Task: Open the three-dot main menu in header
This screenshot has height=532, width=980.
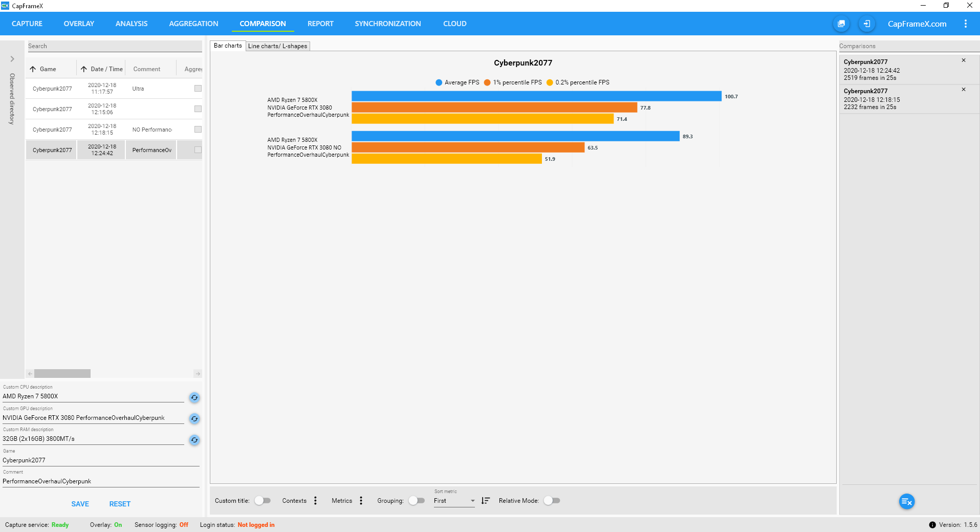Action: (966, 24)
